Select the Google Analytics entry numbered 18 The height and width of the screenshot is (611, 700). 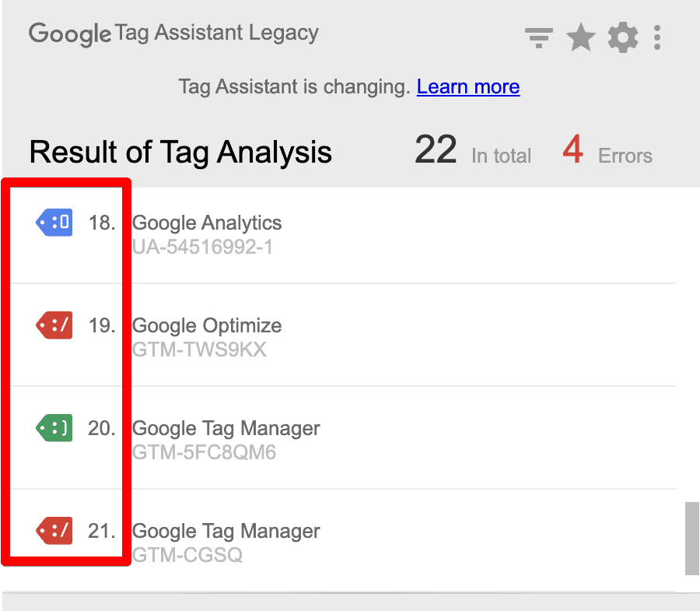[206, 223]
